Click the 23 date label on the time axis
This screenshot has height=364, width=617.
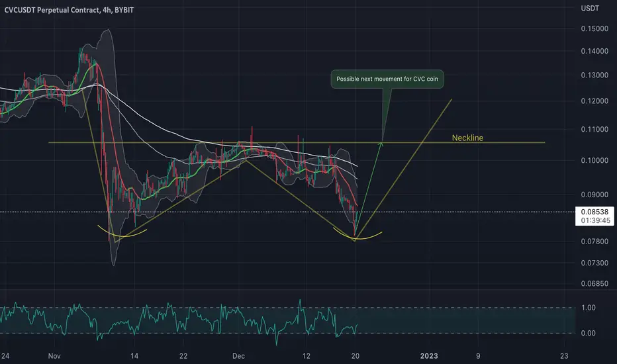[x=564, y=356]
